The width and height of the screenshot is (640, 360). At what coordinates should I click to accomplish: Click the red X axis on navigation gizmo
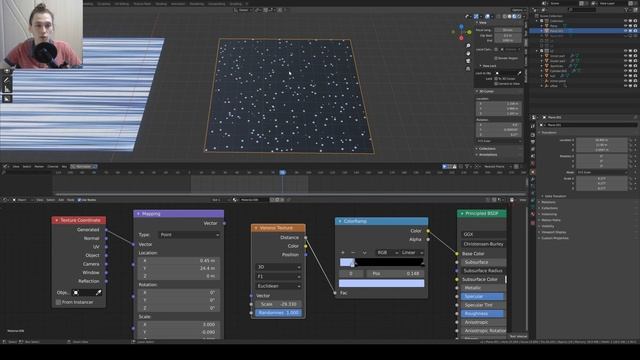tap(461, 38)
